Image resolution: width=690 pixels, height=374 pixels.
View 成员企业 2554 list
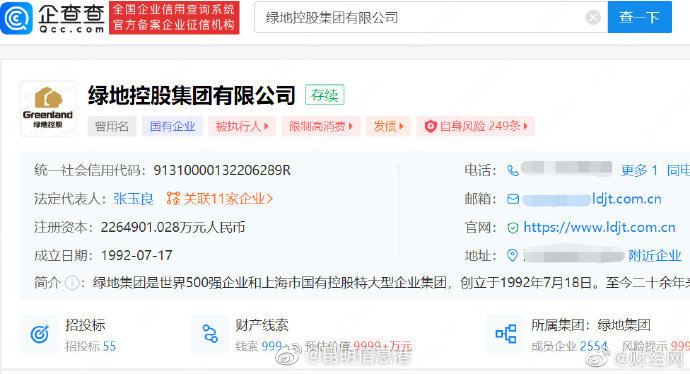tap(569, 346)
